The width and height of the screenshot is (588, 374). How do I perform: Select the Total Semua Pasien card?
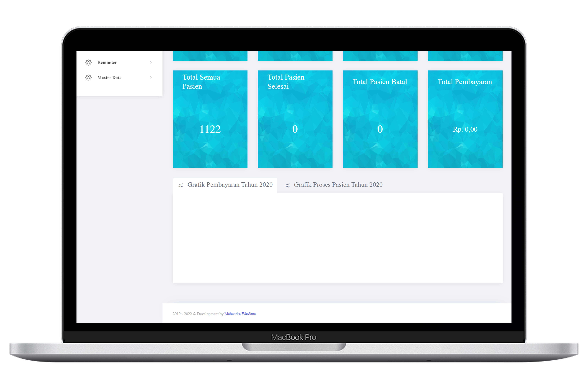point(210,119)
